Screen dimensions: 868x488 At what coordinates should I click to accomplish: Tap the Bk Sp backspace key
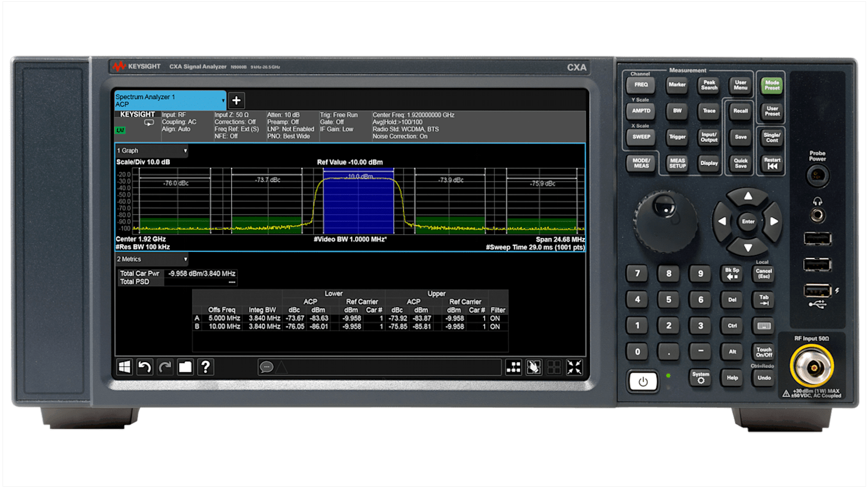pos(732,273)
